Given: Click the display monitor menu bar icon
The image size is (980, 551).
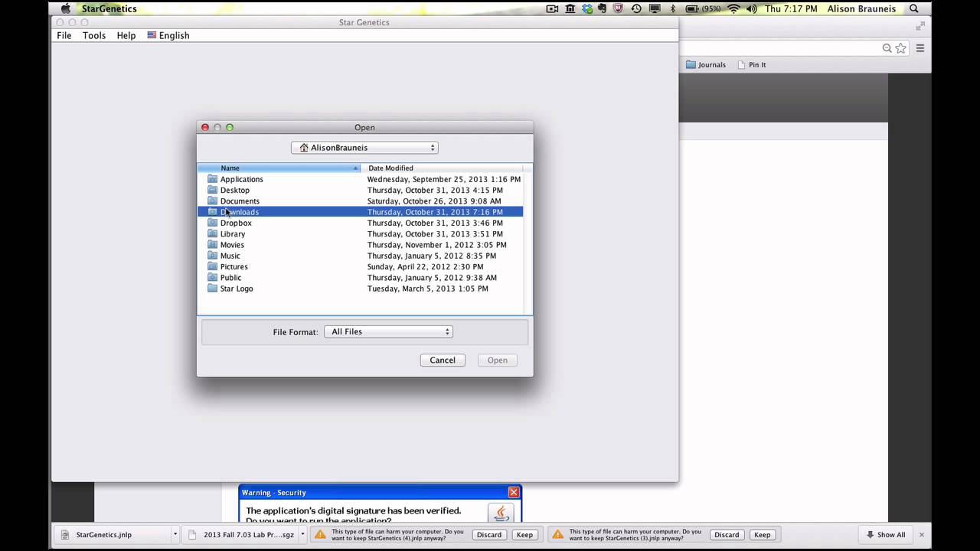Looking at the screenshot, I should [655, 9].
